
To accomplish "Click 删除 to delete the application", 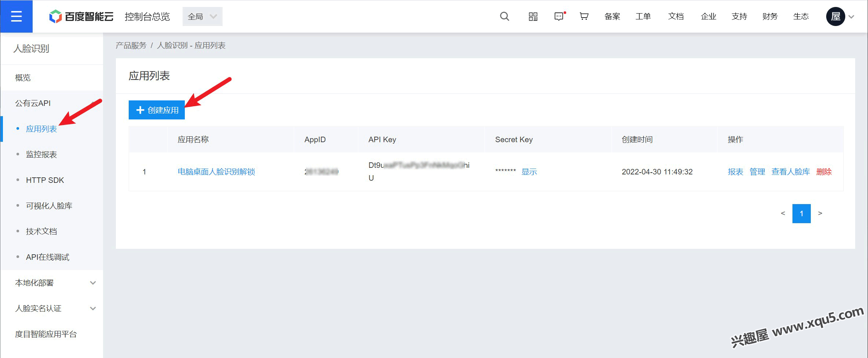I will (x=824, y=172).
